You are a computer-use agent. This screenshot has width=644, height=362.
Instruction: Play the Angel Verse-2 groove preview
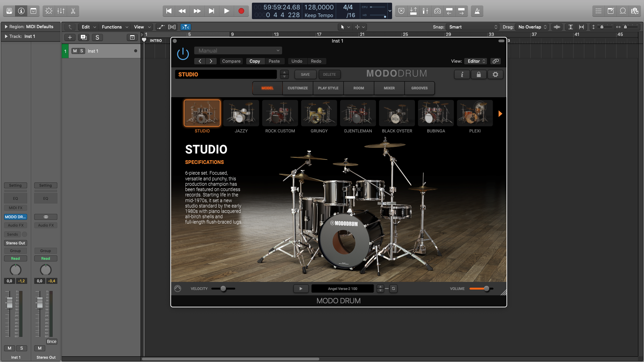(301, 289)
